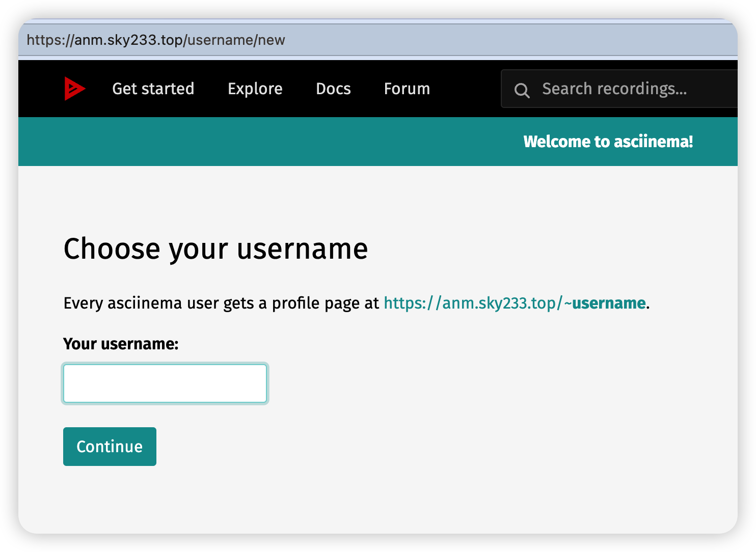Visit the Forum from the navbar
The width and height of the screenshot is (756, 552).
(x=407, y=89)
